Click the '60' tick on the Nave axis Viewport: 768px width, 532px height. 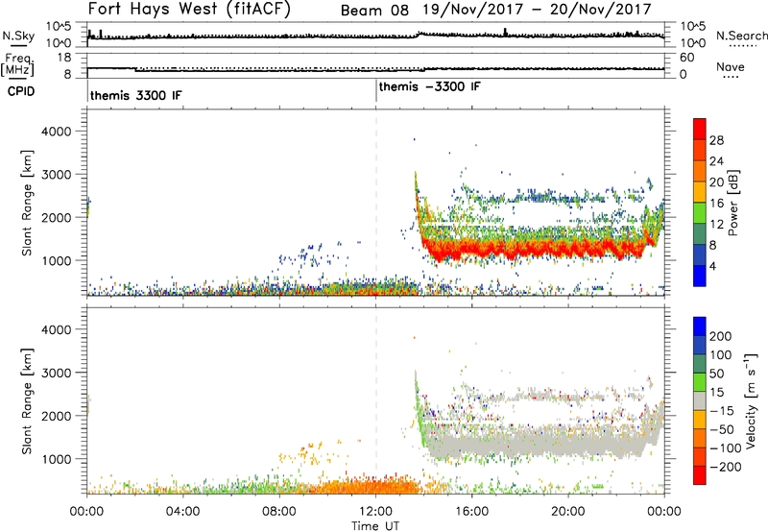pyautogui.click(x=686, y=58)
